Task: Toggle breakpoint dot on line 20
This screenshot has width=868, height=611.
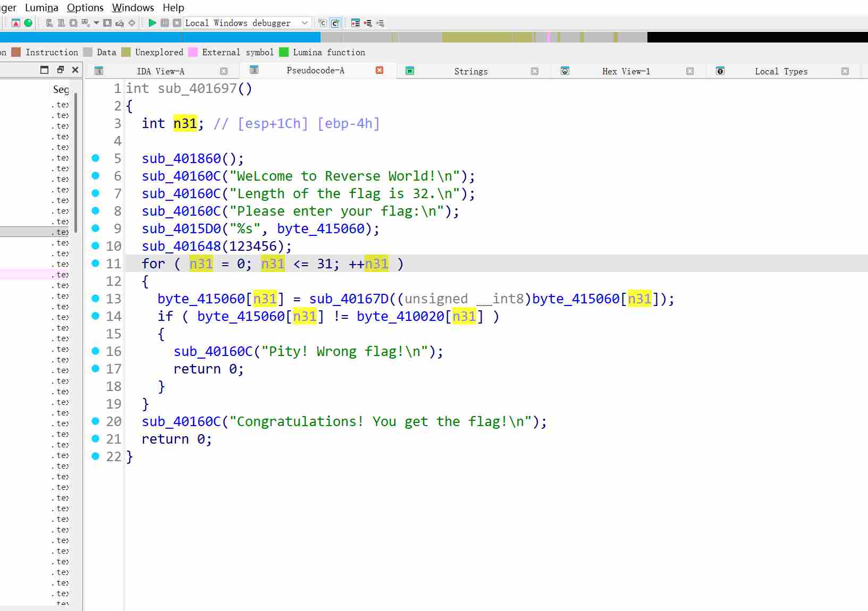Action: (x=96, y=421)
